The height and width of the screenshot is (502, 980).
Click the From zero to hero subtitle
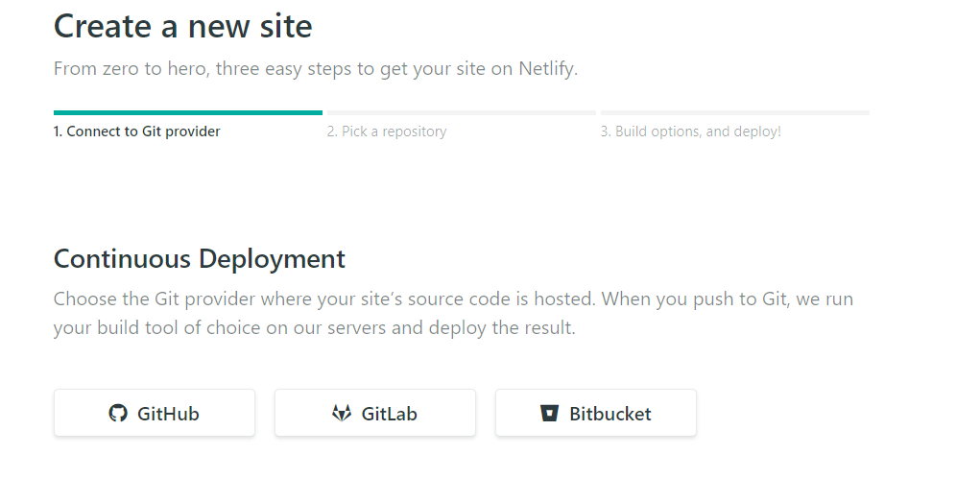pyautogui.click(x=316, y=68)
